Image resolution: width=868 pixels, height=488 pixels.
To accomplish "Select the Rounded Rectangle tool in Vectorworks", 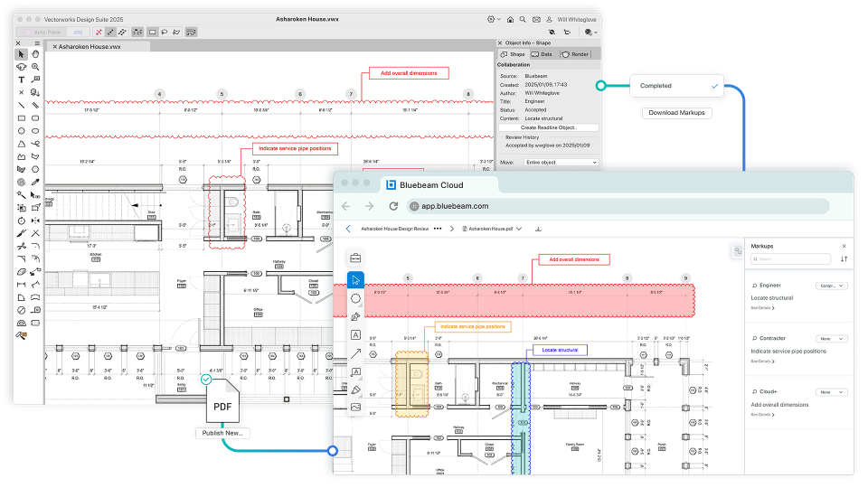I will click(x=35, y=117).
